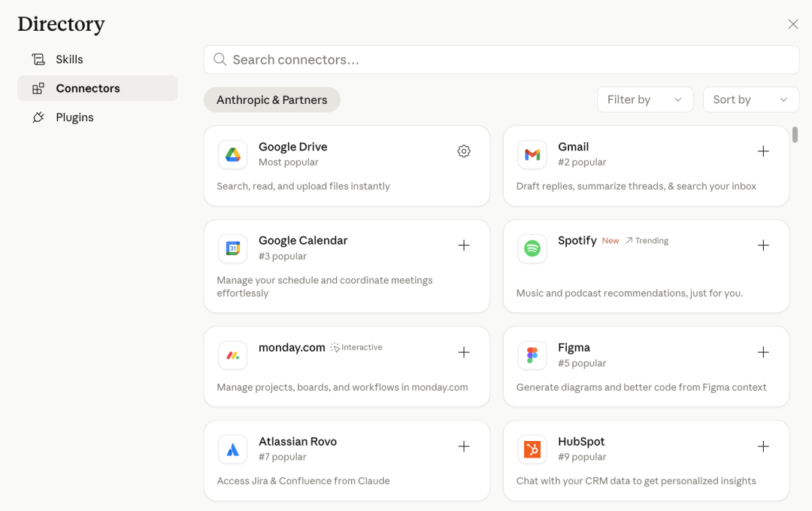Open the Google Drive connector card title

pyautogui.click(x=292, y=147)
